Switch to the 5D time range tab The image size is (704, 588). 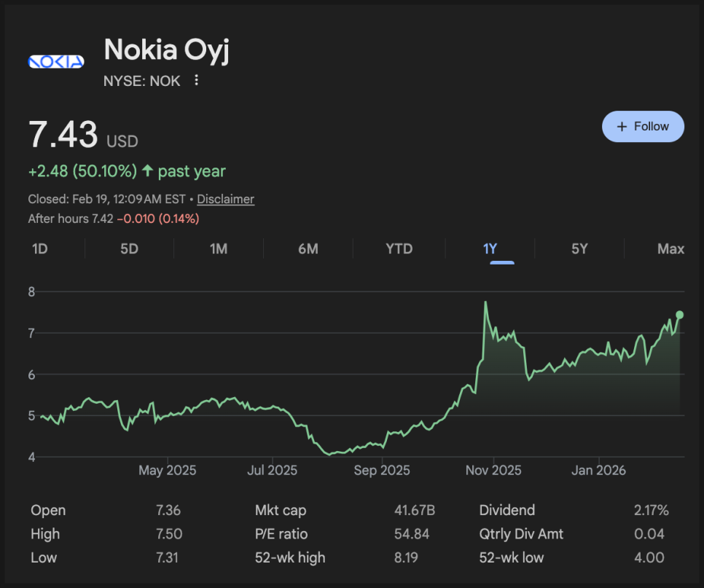(129, 249)
